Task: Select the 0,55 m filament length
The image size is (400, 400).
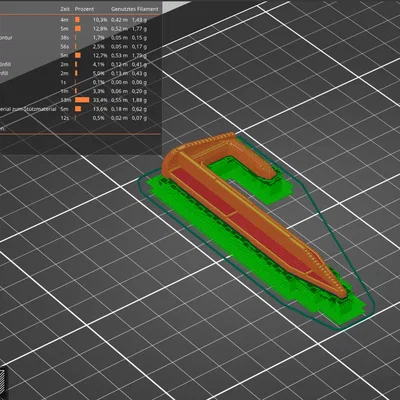Action: click(119, 100)
